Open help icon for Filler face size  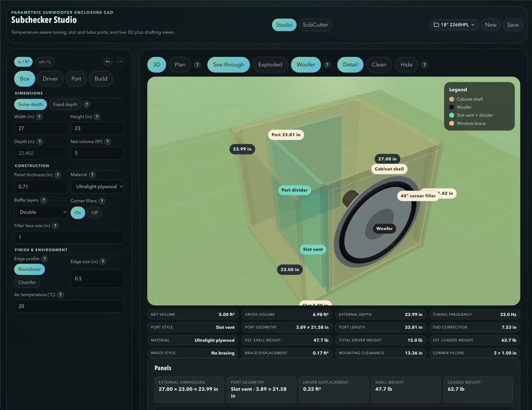point(55,226)
